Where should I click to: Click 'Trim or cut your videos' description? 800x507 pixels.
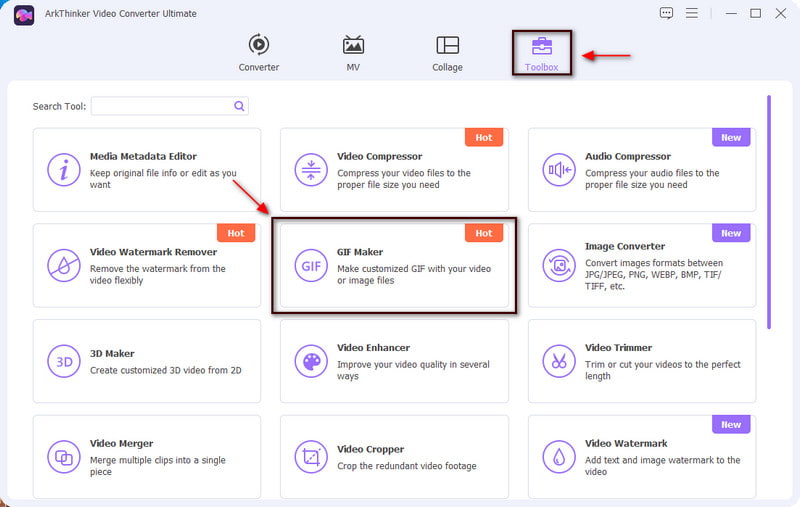tap(663, 370)
